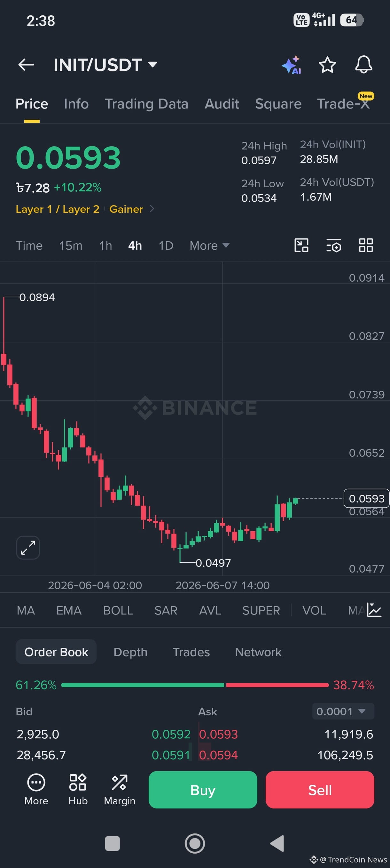Tap the green Buy button
The height and width of the screenshot is (868, 390).
[x=203, y=790]
